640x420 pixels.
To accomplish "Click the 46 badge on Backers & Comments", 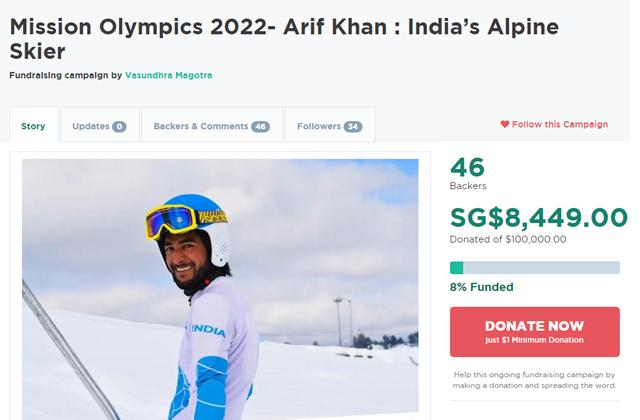I will pos(260,127).
